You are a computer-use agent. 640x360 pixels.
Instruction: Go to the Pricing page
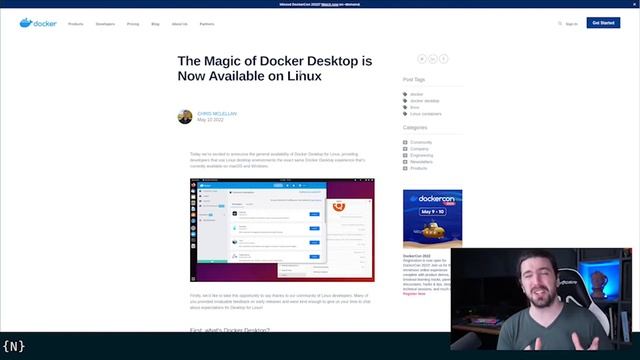[133, 24]
